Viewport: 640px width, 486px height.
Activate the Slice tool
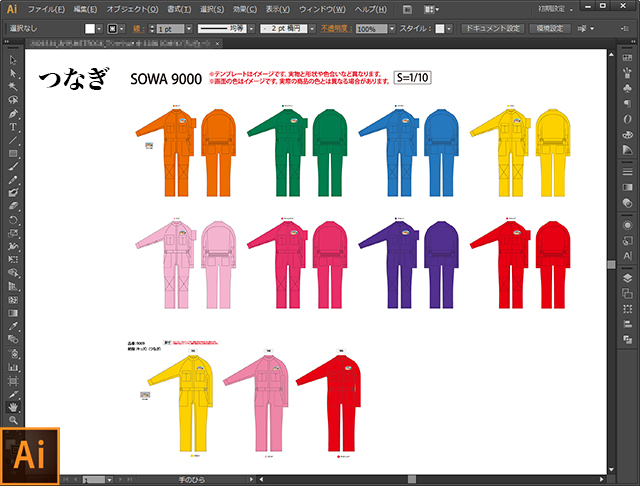click(13, 394)
